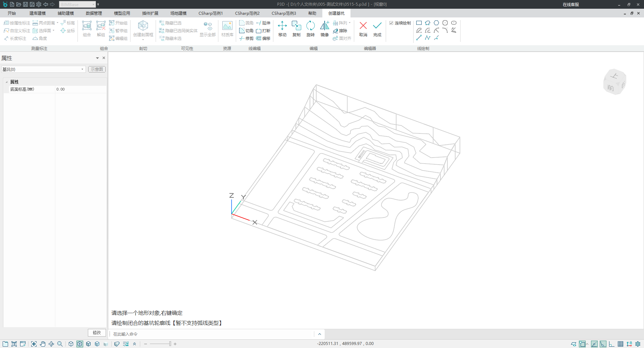Select the rectangle drawing tool

[x=419, y=23]
